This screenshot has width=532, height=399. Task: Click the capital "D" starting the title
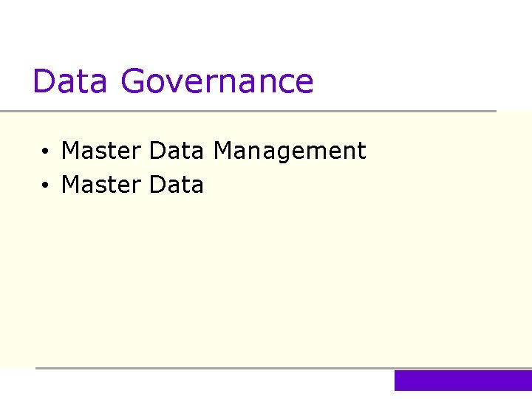tap(43, 81)
